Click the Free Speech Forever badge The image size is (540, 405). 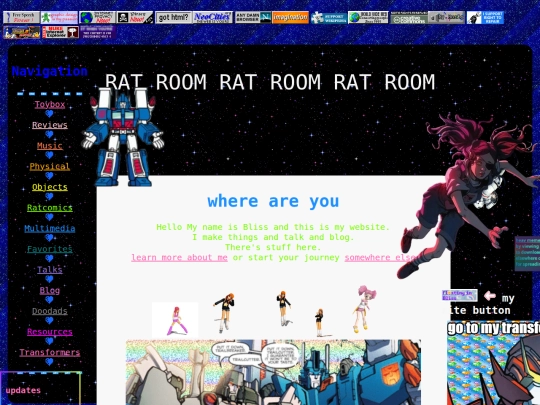21,17
